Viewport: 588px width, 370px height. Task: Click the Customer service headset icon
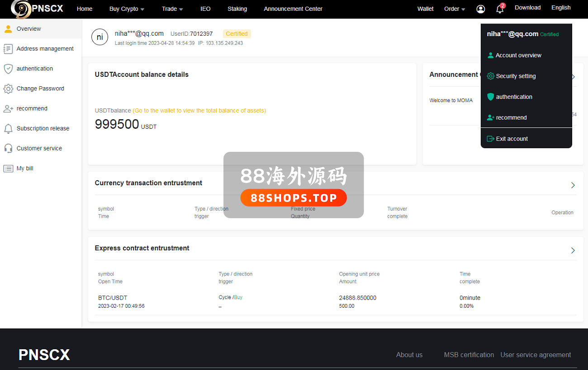[x=8, y=148]
